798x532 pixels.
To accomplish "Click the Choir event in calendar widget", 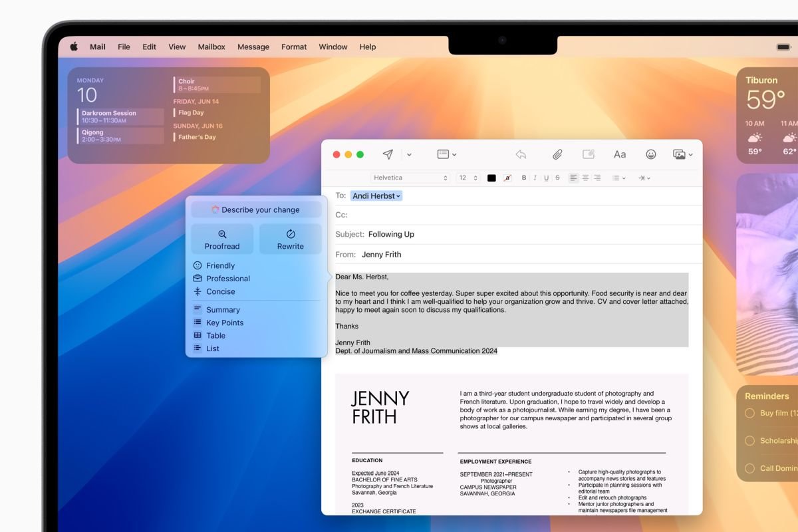I will pyautogui.click(x=217, y=84).
